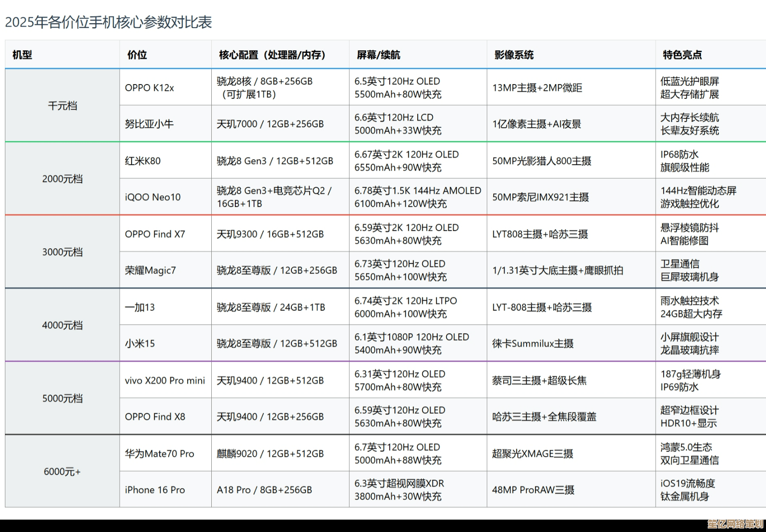Click the 价位 column header

pyautogui.click(x=165, y=55)
